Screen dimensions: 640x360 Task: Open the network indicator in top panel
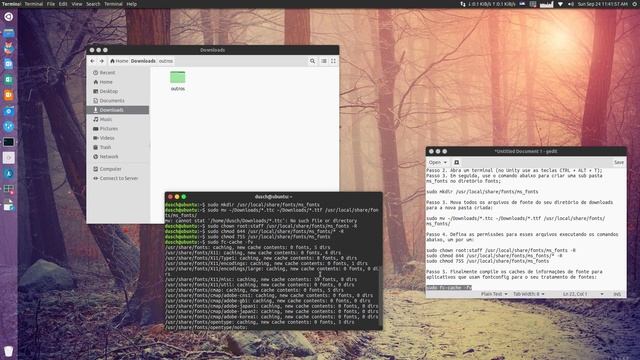(560, 4)
